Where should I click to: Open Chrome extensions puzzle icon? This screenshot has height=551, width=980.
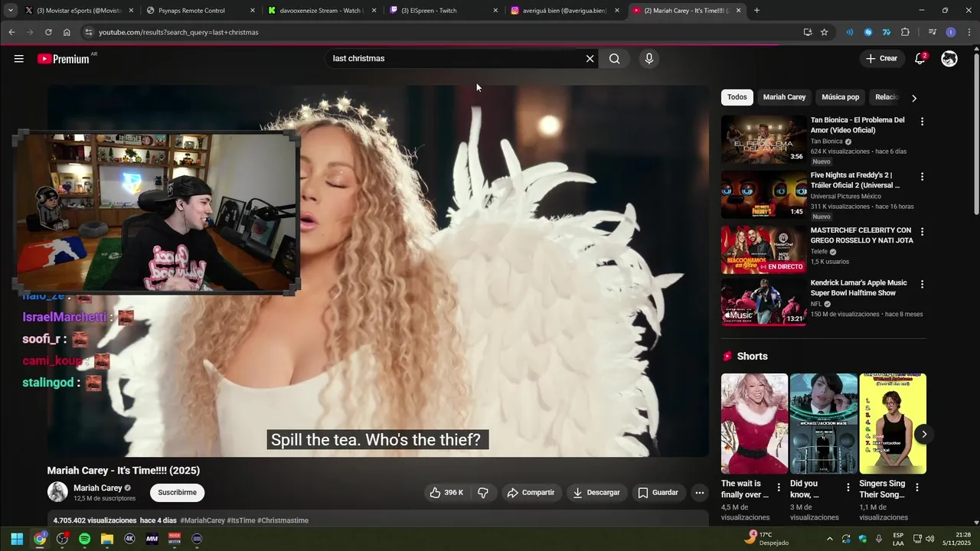pyautogui.click(x=905, y=32)
